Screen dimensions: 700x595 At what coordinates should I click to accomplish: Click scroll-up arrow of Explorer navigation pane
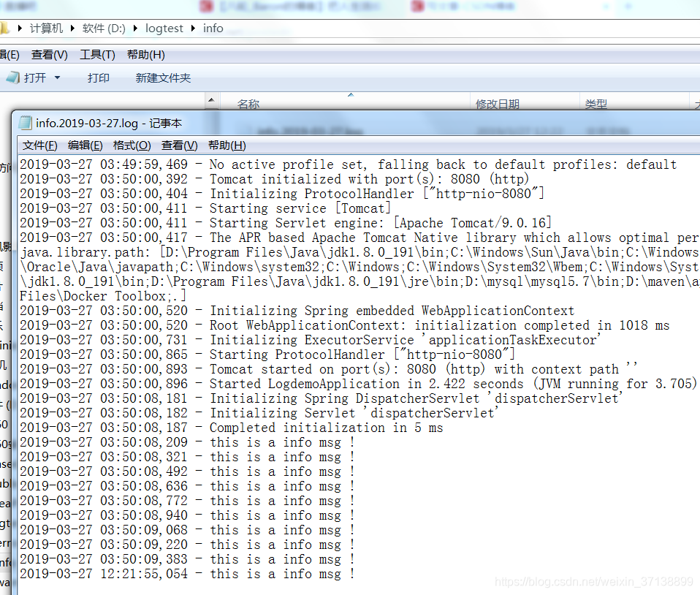212,100
